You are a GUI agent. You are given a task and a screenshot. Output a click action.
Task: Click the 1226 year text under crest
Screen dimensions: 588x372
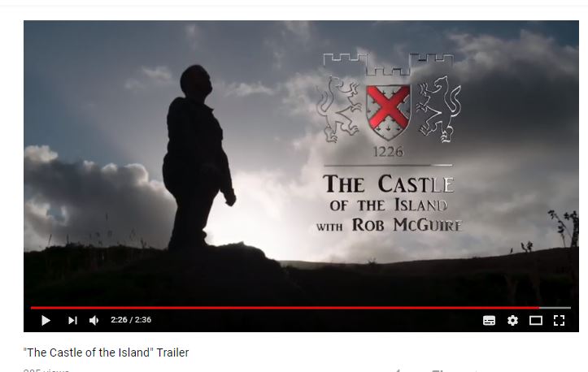(x=388, y=152)
